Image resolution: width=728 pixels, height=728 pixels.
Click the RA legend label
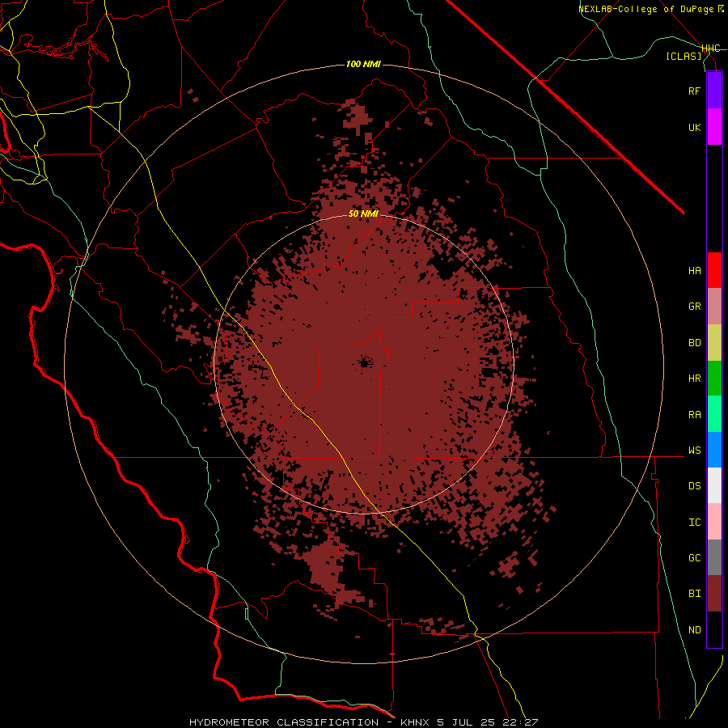coord(695,415)
